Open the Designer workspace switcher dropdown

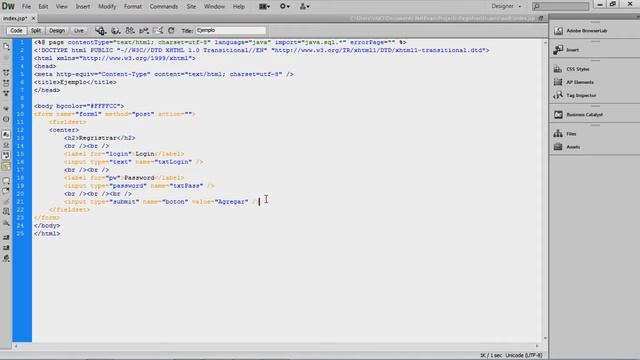pyautogui.click(x=506, y=7)
